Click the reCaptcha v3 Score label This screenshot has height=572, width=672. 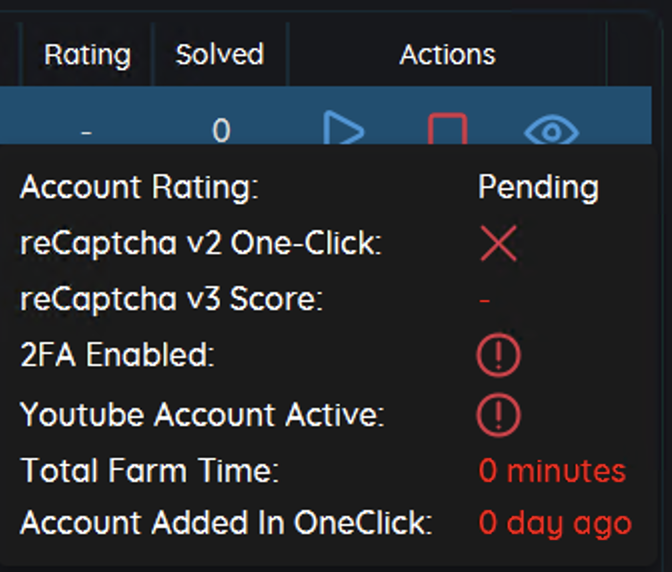click(x=171, y=299)
